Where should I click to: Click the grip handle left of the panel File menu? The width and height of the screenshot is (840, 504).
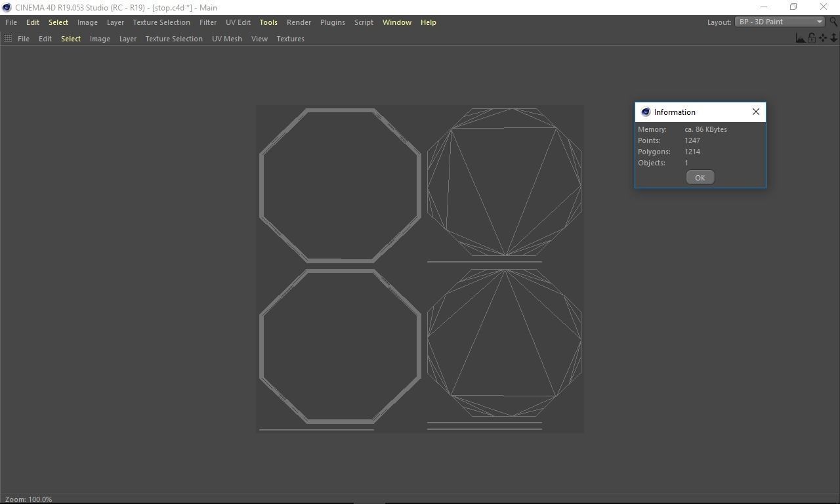pos(8,39)
